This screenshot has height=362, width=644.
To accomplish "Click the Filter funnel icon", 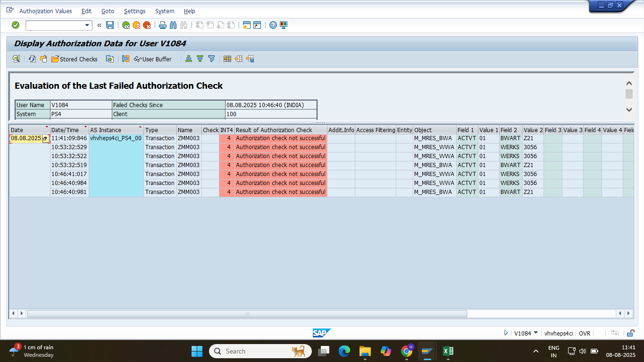I will (211, 59).
